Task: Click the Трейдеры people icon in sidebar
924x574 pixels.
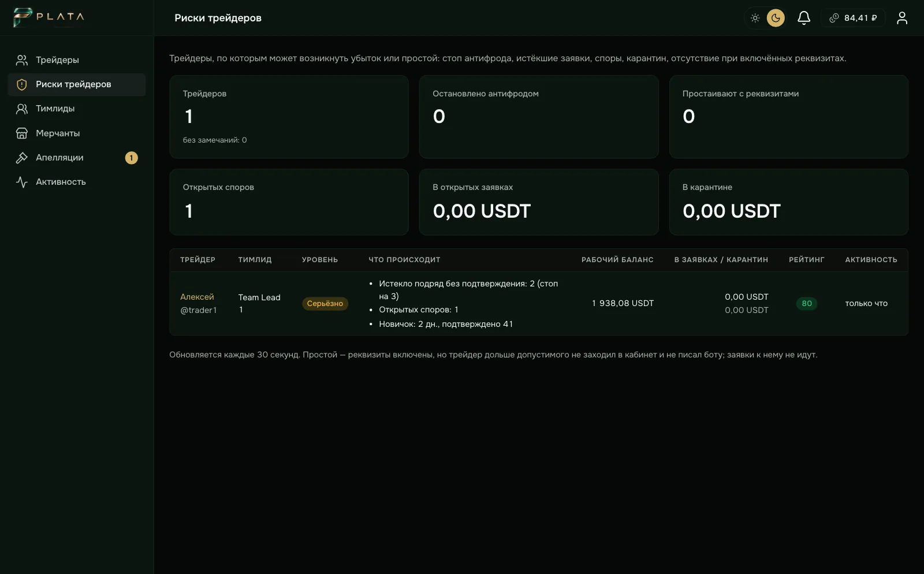Action: 22,60
